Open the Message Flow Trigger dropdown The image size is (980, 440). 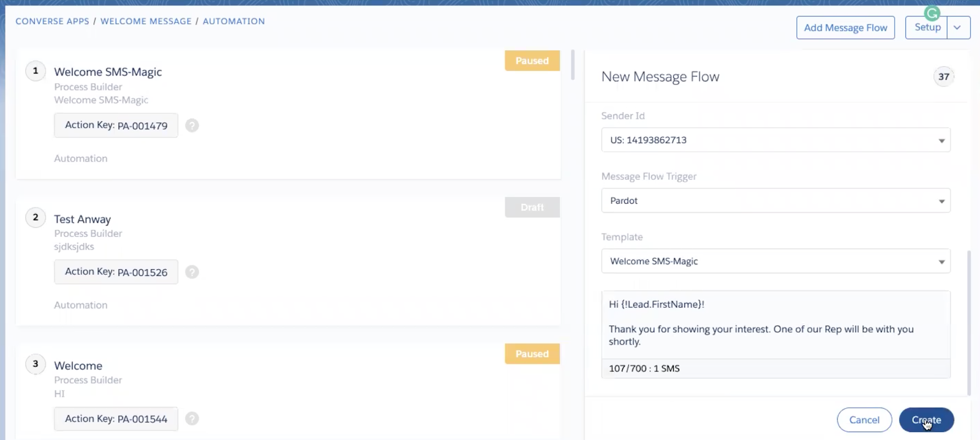tap(775, 201)
